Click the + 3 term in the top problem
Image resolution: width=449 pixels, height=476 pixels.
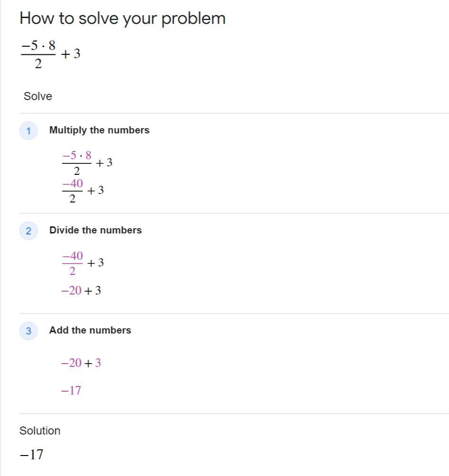70,54
